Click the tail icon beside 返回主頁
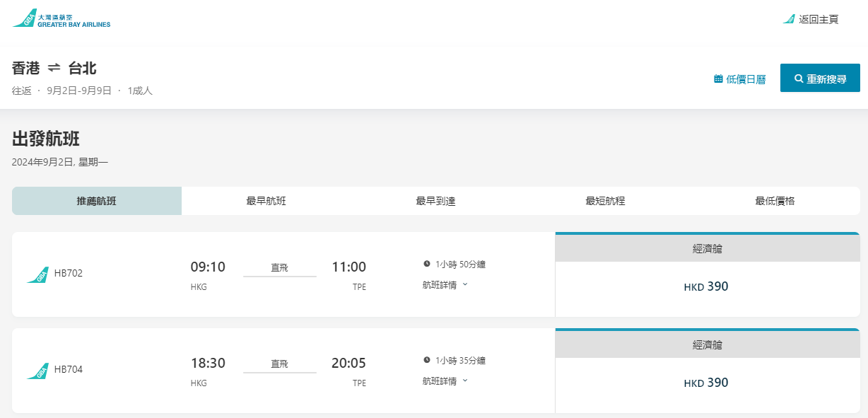Image resolution: width=868 pixels, height=418 pixels. point(789,19)
